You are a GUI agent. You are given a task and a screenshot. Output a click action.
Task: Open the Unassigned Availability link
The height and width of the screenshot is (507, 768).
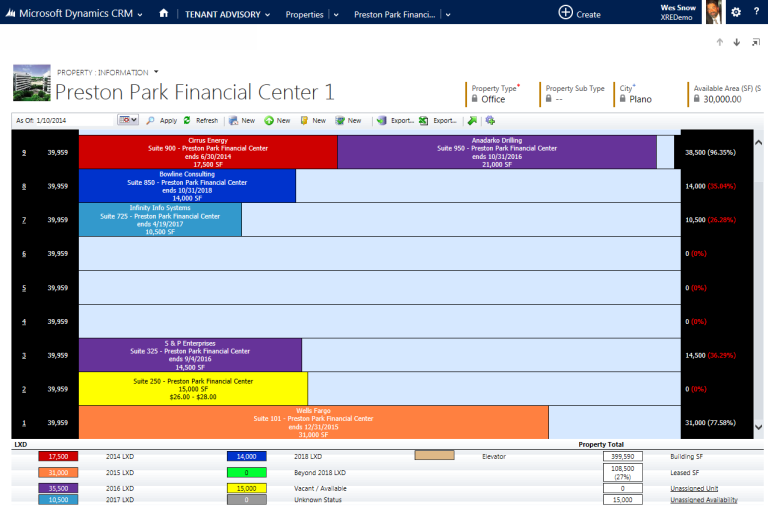(704, 500)
